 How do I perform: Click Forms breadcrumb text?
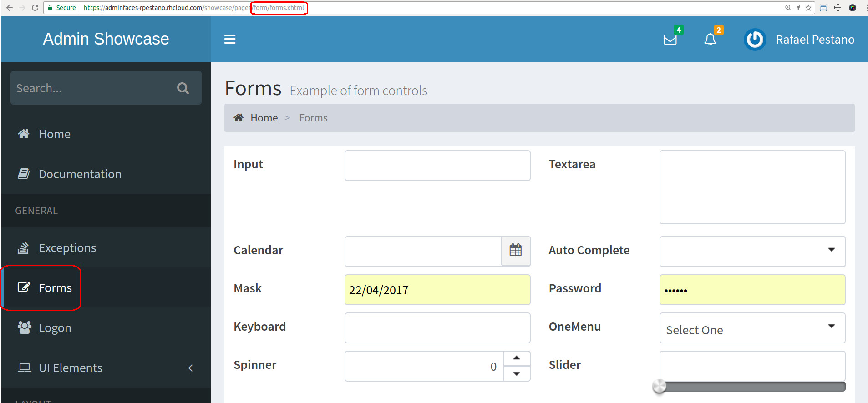(x=313, y=118)
